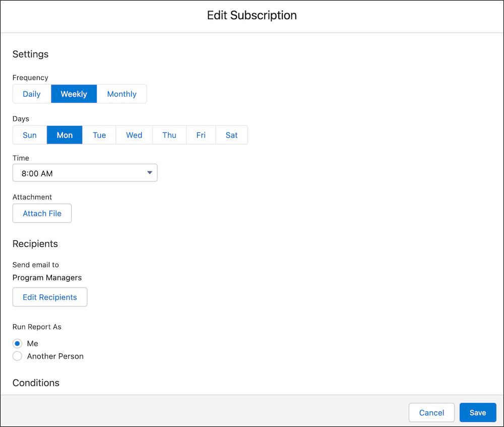Image resolution: width=504 pixels, height=427 pixels.
Task: Enable Wednesday delivery
Action: click(134, 135)
